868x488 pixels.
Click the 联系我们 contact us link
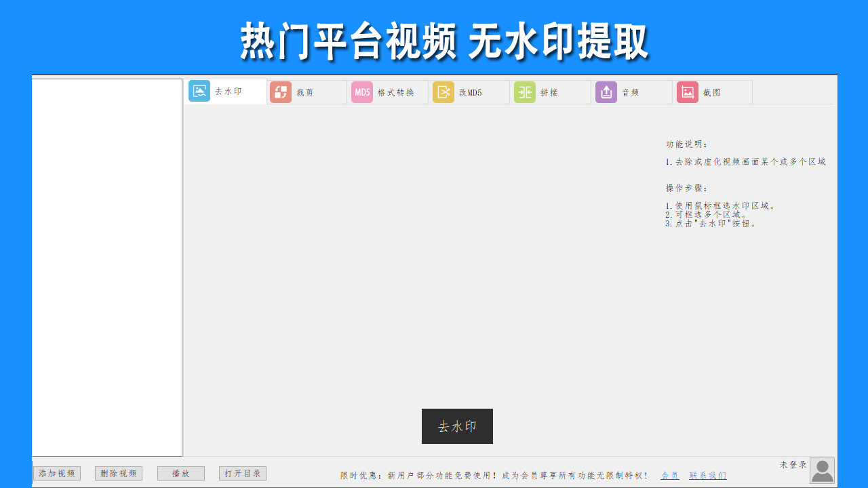click(x=707, y=476)
